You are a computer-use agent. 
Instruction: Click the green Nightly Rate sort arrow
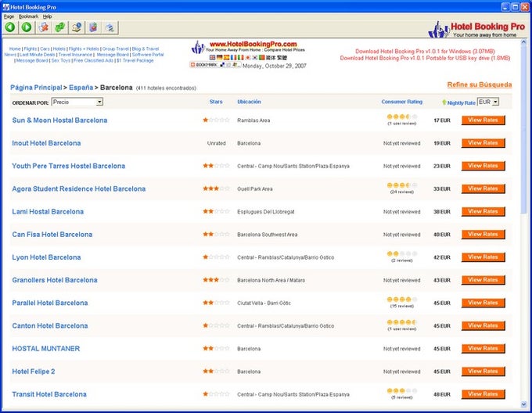(444, 102)
